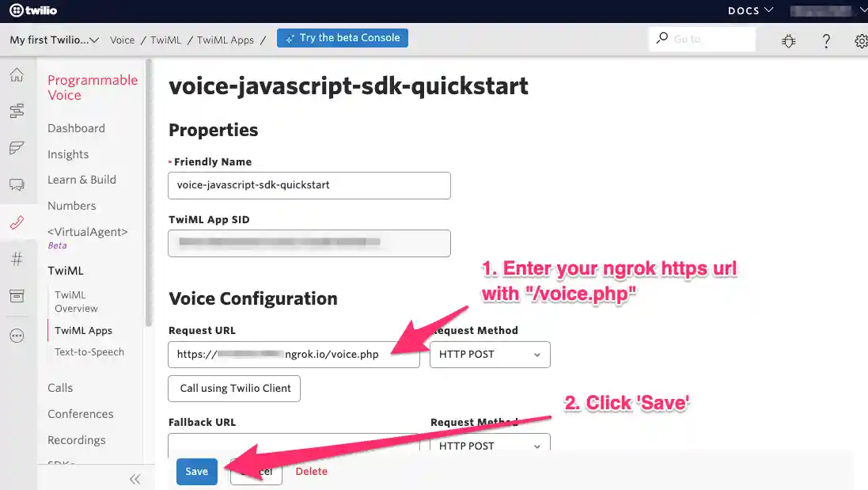Open the help question mark icon
Viewport: 868px width, 490px height.
(x=826, y=41)
